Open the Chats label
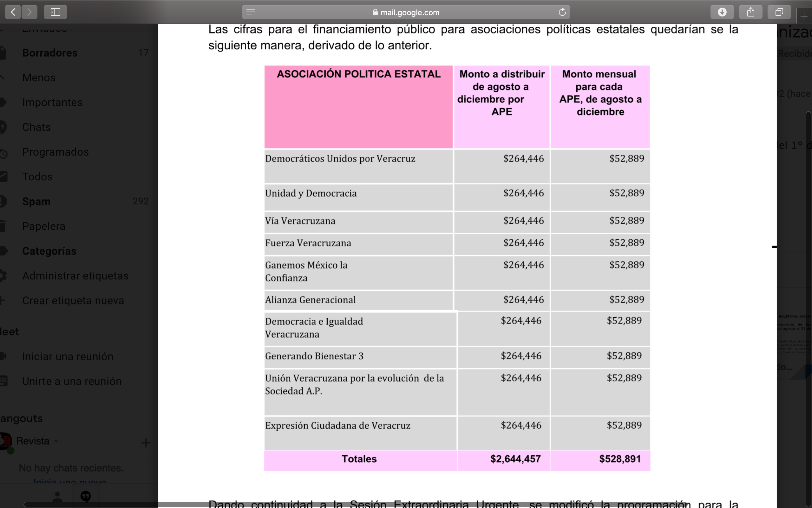 click(36, 127)
